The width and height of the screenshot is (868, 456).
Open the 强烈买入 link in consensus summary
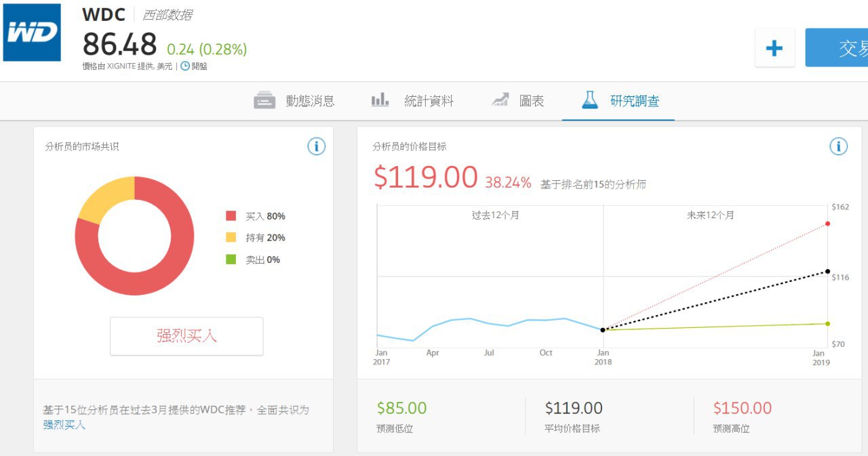(x=64, y=425)
